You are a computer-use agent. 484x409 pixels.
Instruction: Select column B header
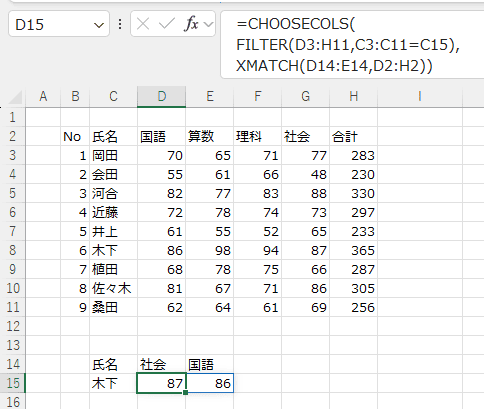[x=75, y=97]
